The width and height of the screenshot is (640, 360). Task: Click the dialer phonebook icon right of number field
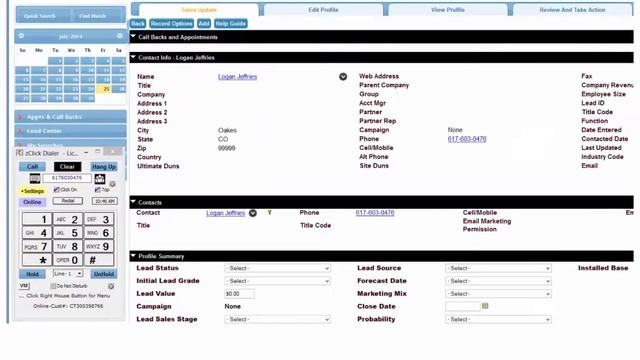tap(100, 178)
